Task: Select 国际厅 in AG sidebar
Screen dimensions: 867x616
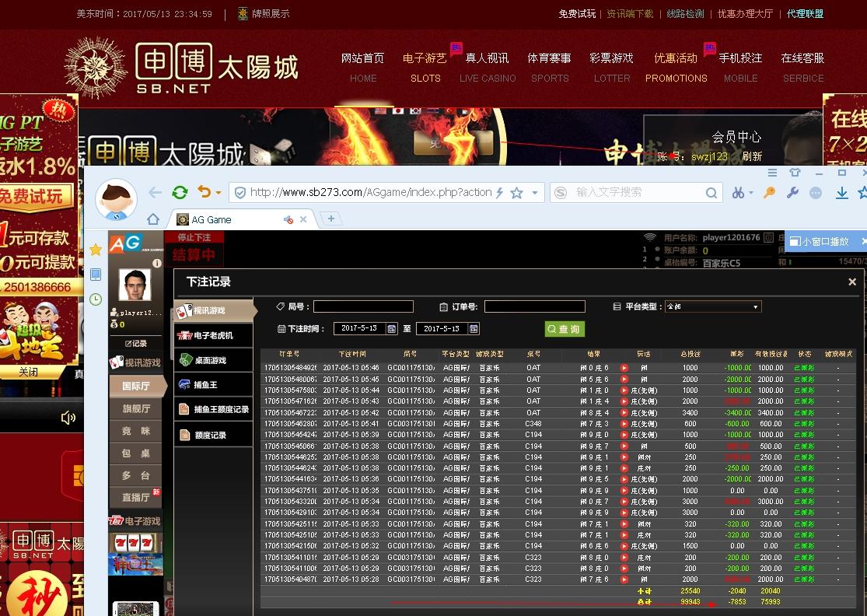Action: tap(136, 386)
